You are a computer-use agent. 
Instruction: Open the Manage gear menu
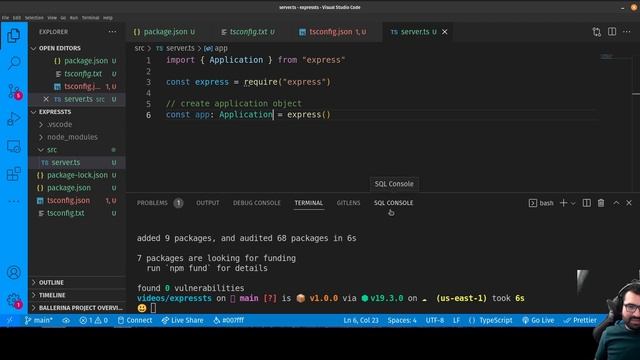(x=13, y=300)
